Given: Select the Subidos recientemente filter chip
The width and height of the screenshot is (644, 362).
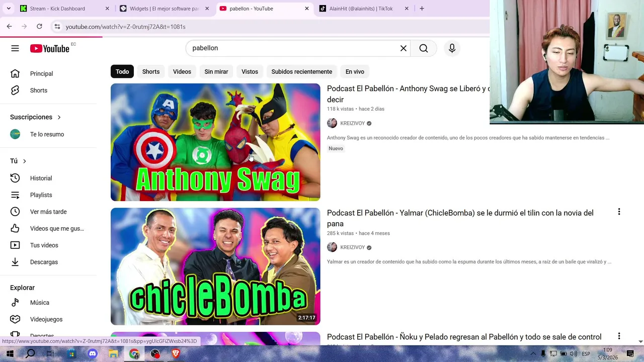Looking at the screenshot, I should (x=302, y=71).
